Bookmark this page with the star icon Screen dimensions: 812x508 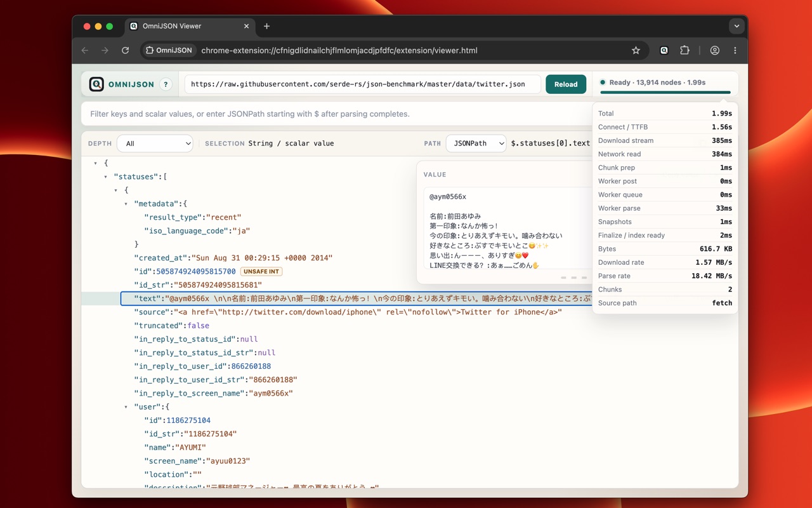(x=636, y=50)
